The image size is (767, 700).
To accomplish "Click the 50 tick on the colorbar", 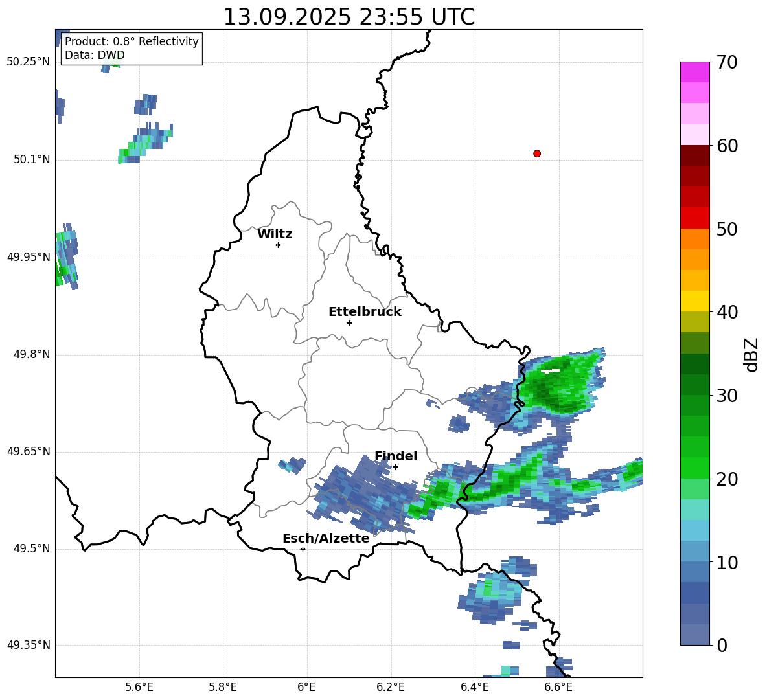I will (726, 229).
